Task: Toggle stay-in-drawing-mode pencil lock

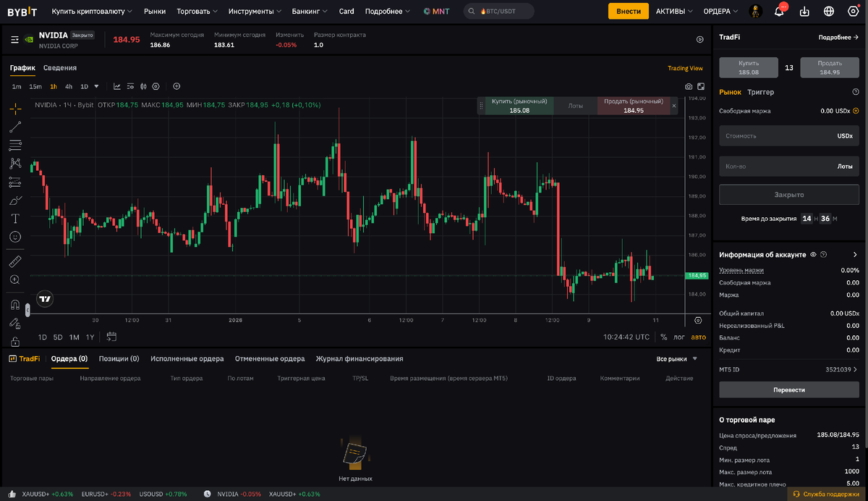Action: click(x=15, y=323)
